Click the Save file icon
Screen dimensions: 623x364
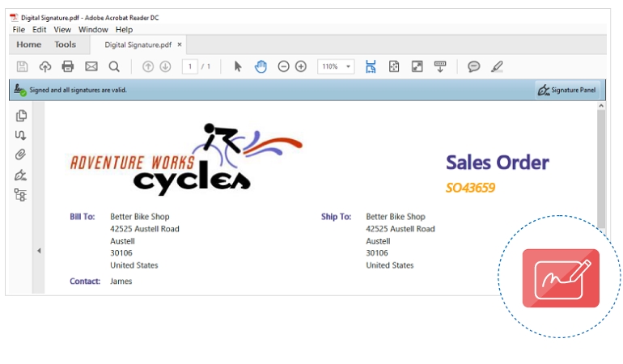(x=23, y=66)
